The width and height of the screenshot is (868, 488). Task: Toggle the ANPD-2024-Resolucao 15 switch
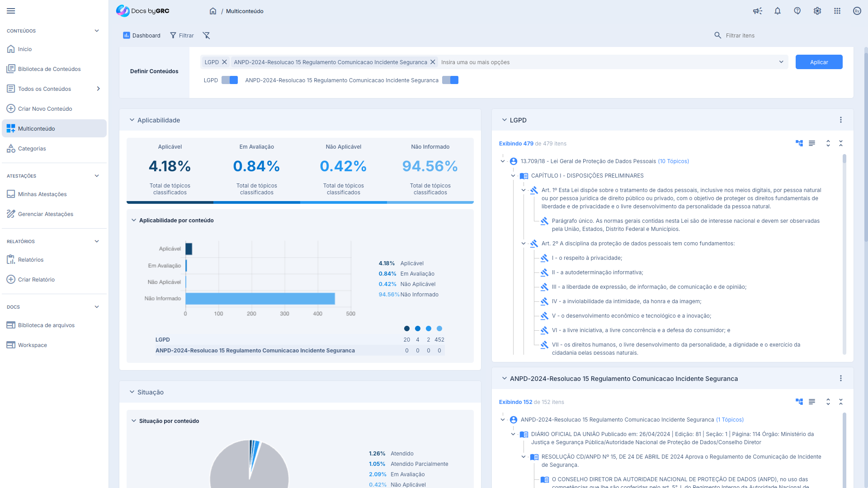(450, 80)
